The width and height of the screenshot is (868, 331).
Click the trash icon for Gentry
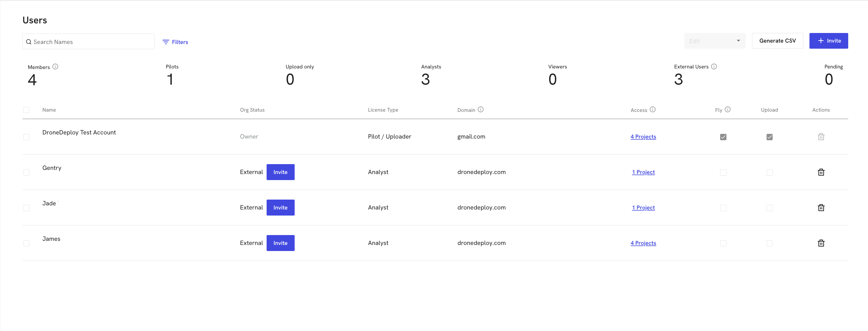coord(821,172)
